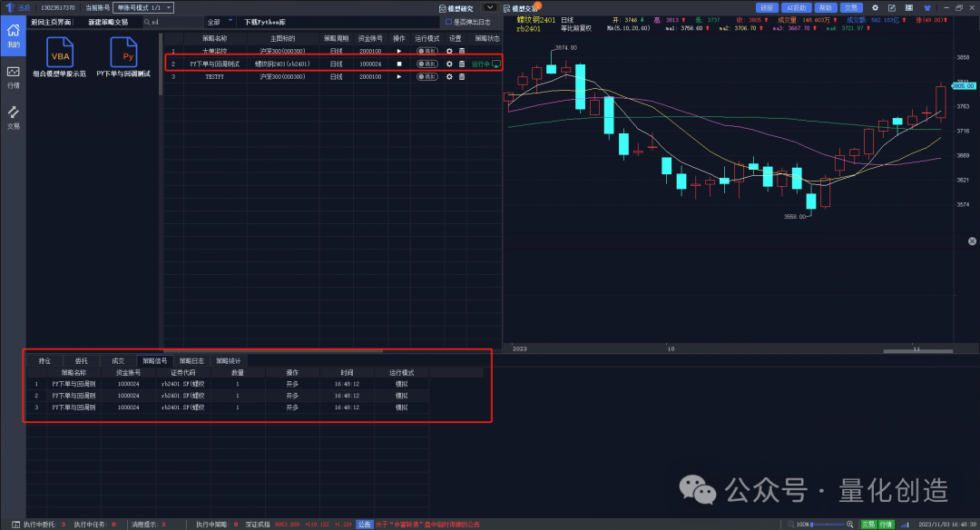This screenshot has height=530, width=980.
Task: Click the 策略名称 header in strategy list
Action: (214, 38)
